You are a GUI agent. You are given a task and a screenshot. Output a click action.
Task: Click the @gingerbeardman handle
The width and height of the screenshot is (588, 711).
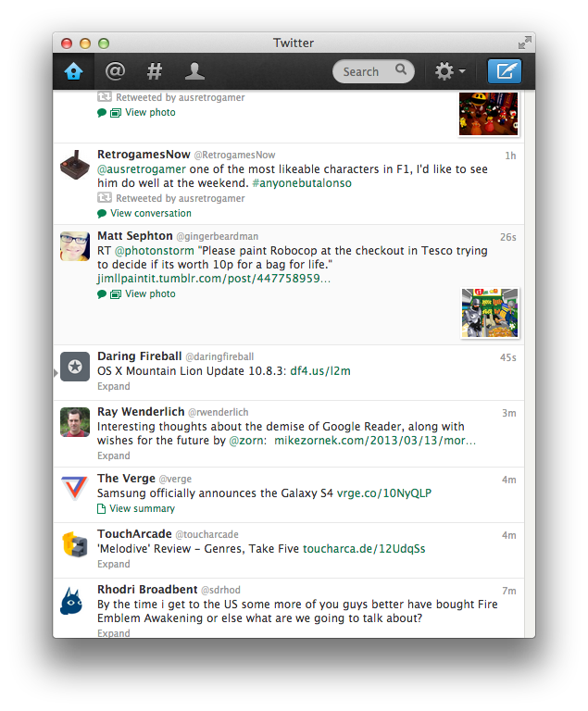pyautogui.click(x=218, y=237)
